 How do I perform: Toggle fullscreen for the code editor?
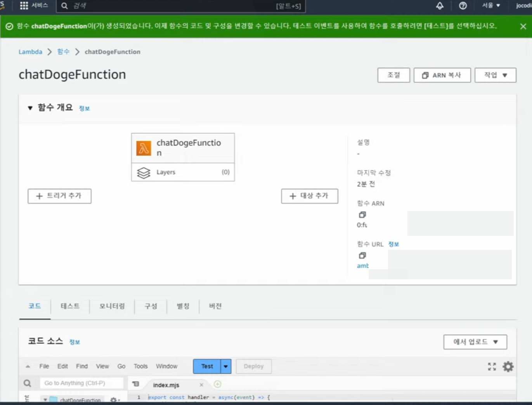(492, 367)
